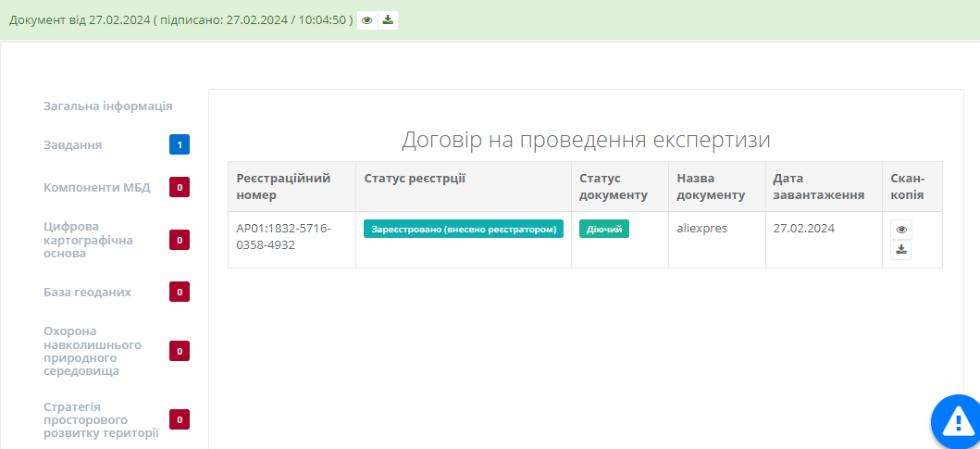Click the Зареєстровано (внесено реєстратором) status badge
The height and width of the screenshot is (449, 980).
[x=464, y=230]
